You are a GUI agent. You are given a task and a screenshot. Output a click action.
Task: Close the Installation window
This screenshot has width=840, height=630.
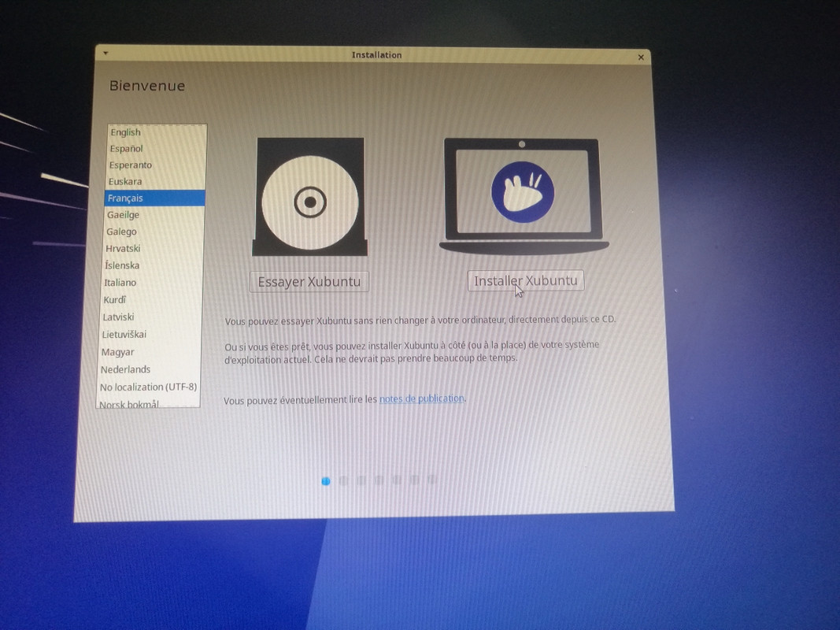pyautogui.click(x=641, y=57)
